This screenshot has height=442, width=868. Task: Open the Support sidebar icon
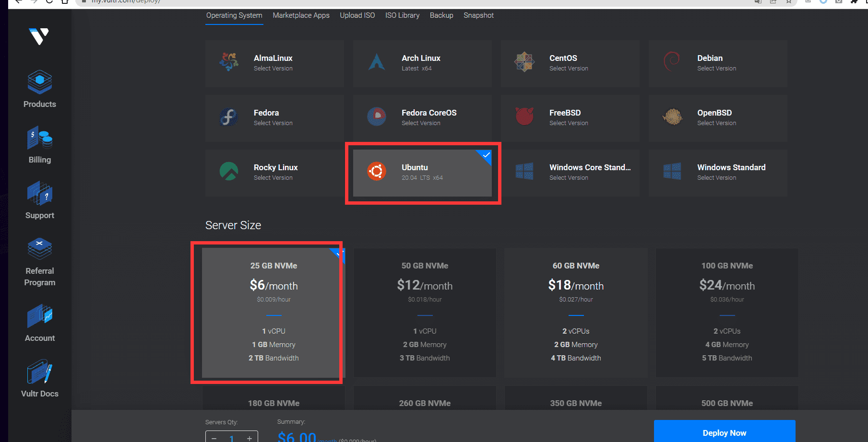(39, 194)
